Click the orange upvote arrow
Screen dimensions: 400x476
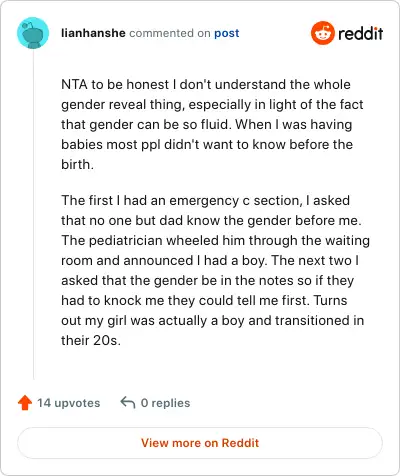click(x=25, y=403)
